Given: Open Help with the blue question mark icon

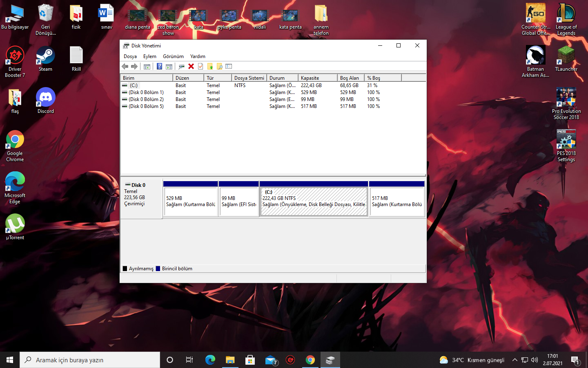Looking at the screenshot, I should tap(159, 66).
